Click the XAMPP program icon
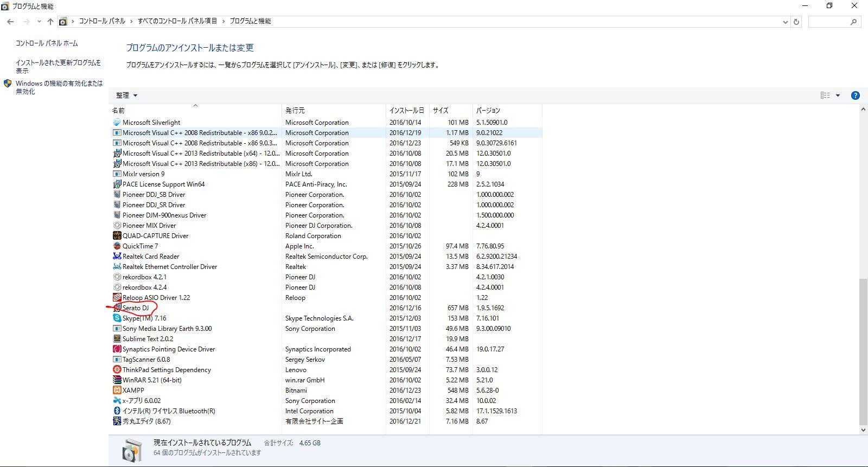 [117, 391]
